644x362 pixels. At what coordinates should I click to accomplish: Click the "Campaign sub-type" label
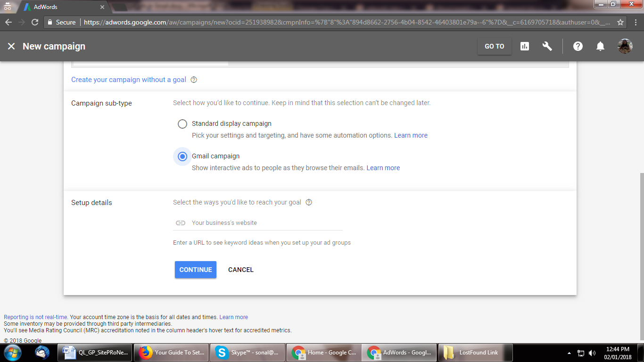click(x=101, y=103)
